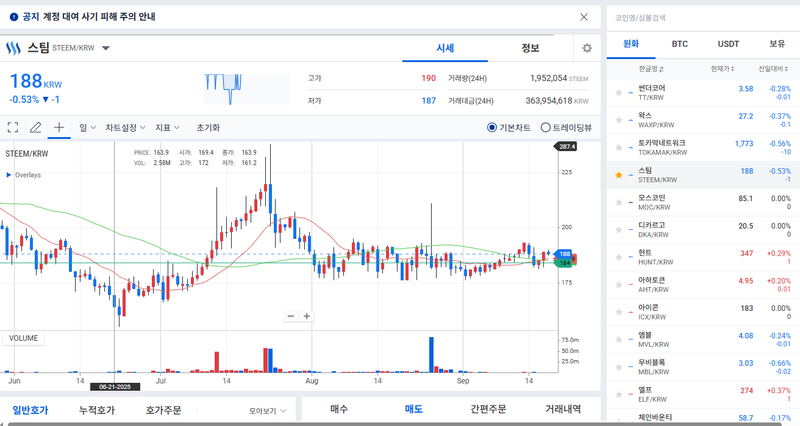Open chart settings gear icon
This screenshot has height=426, width=800.
587,48
